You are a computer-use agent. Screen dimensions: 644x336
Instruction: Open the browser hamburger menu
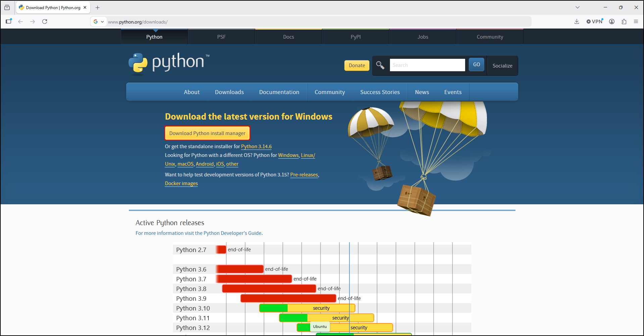[x=636, y=22]
